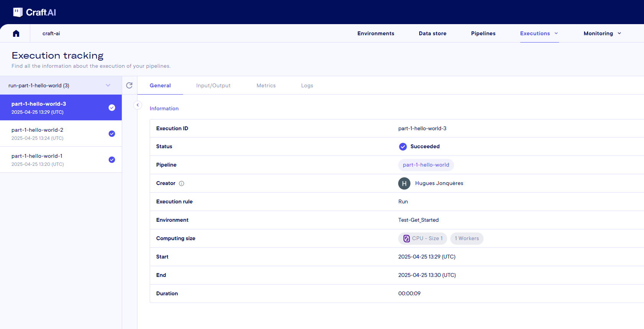Click the 1 Workers badge
This screenshot has width=644, height=329.
(467, 239)
